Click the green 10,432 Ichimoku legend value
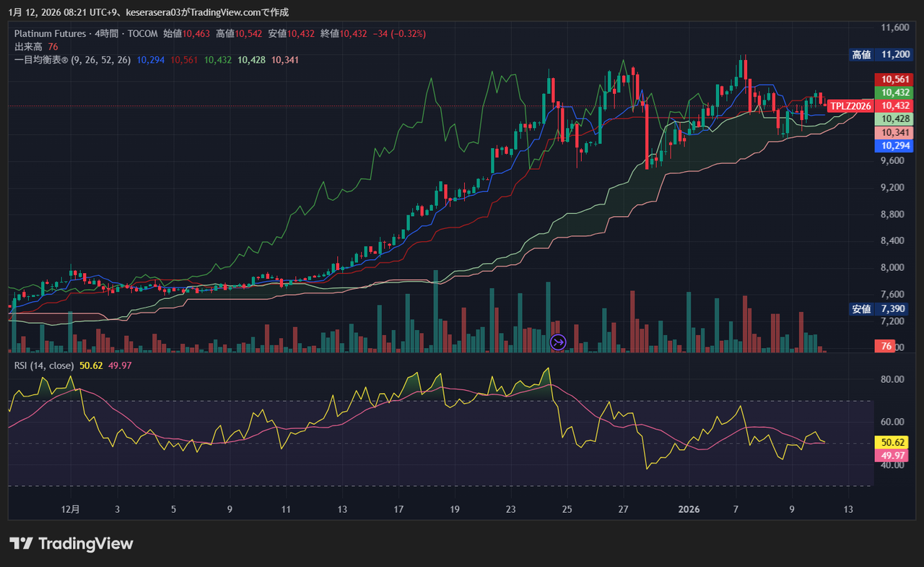 (218, 60)
